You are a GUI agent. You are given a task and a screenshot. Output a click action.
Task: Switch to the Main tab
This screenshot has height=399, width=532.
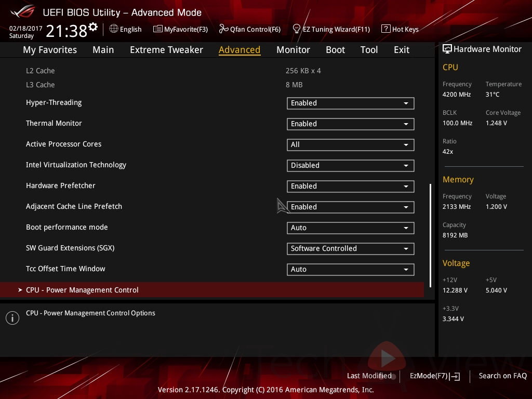click(103, 50)
